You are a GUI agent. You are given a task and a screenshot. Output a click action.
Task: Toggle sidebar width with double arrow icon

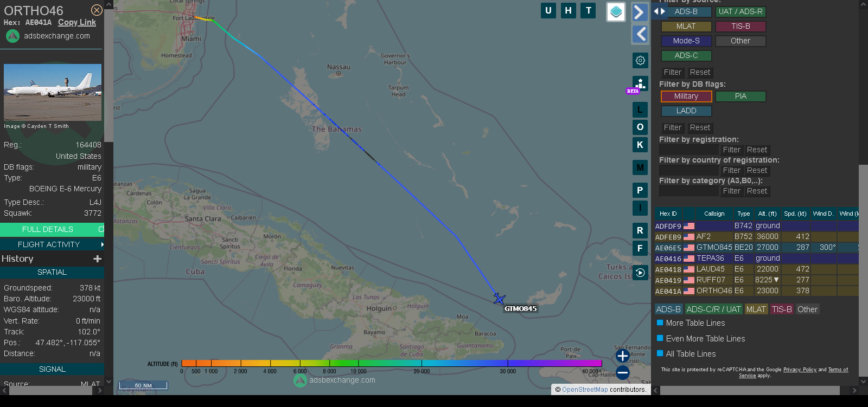click(x=659, y=11)
